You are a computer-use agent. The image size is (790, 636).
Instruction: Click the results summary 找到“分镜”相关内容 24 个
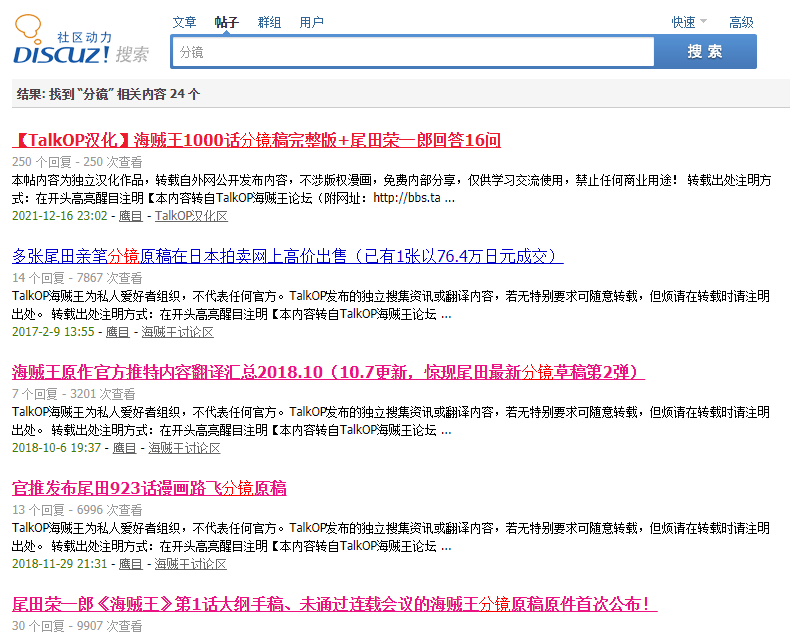pyautogui.click(x=108, y=94)
